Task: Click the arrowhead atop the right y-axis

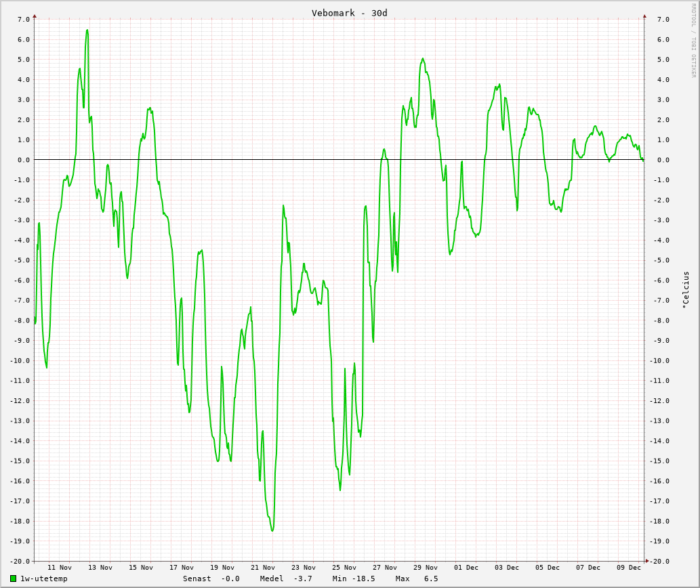Action: (x=644, y=16)
